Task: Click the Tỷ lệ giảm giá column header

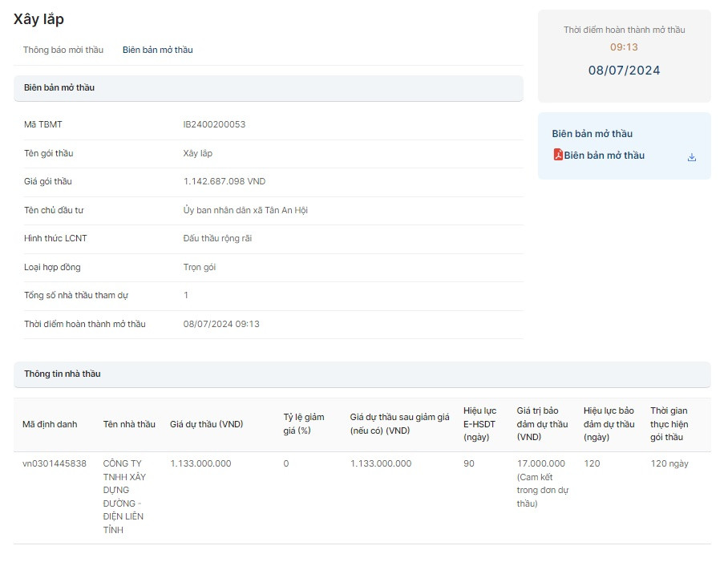Action: tap(303, 423)
